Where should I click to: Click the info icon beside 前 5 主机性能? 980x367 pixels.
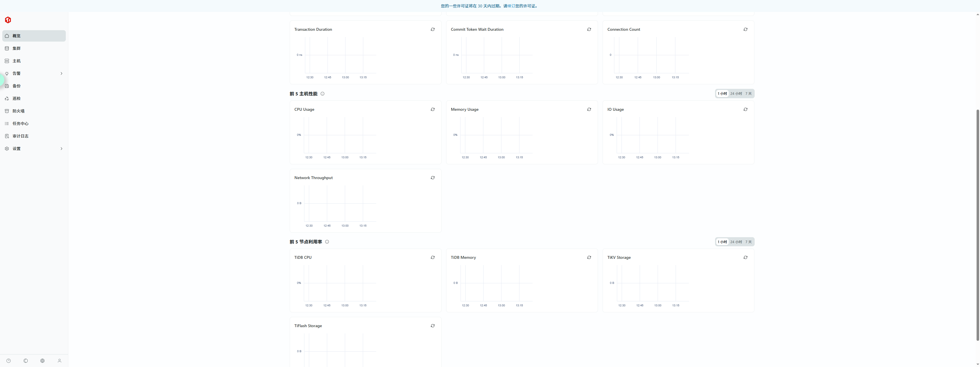click(322, 94)
